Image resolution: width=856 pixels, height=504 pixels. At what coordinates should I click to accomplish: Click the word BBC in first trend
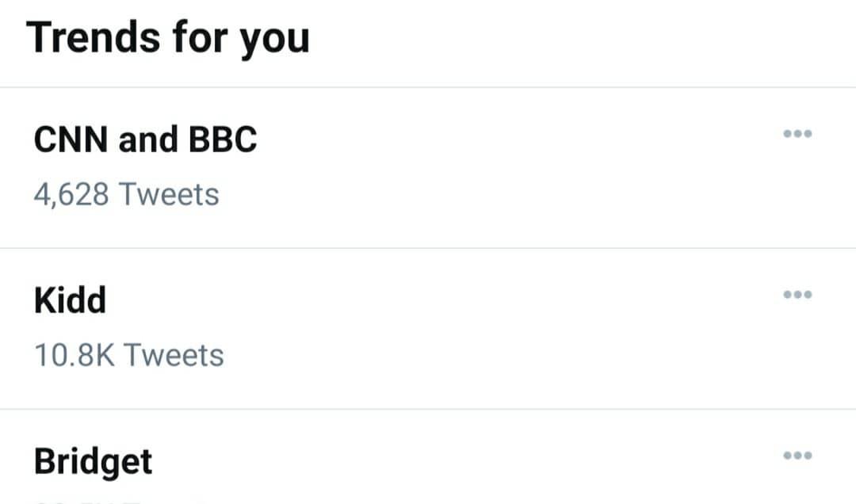pos(223,139)
